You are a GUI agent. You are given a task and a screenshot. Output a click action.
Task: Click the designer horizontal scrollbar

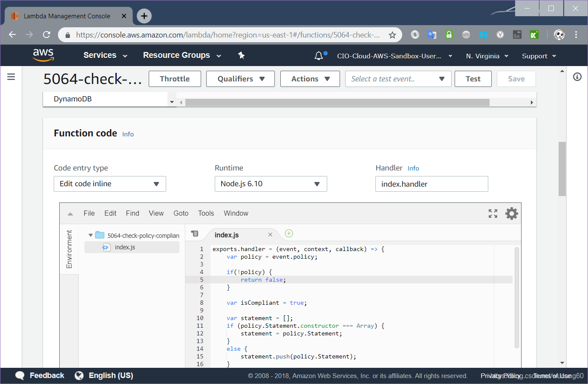coord(337,102)
